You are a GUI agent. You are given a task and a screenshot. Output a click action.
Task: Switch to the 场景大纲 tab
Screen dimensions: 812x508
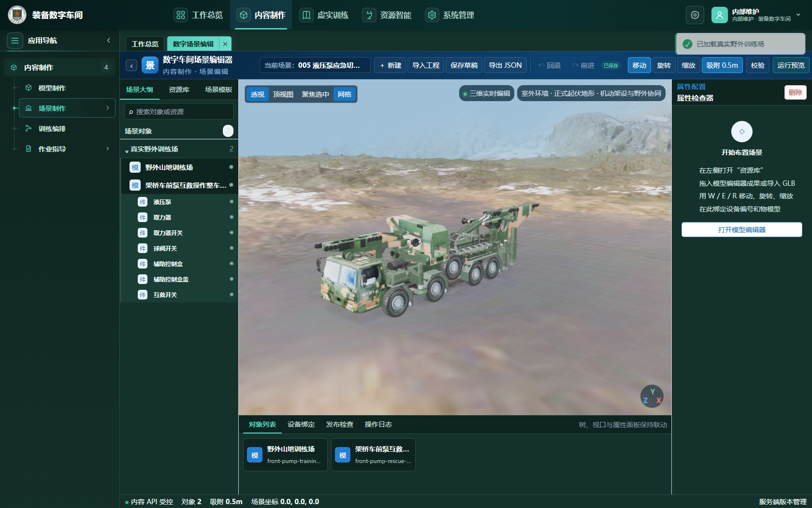pyautogui.click(x=139, y=90)
